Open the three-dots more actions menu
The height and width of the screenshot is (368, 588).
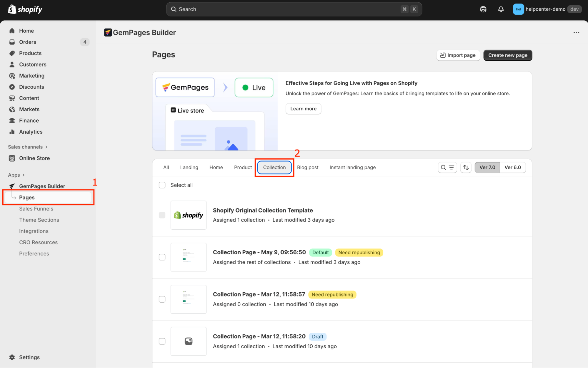coord(576,32)
